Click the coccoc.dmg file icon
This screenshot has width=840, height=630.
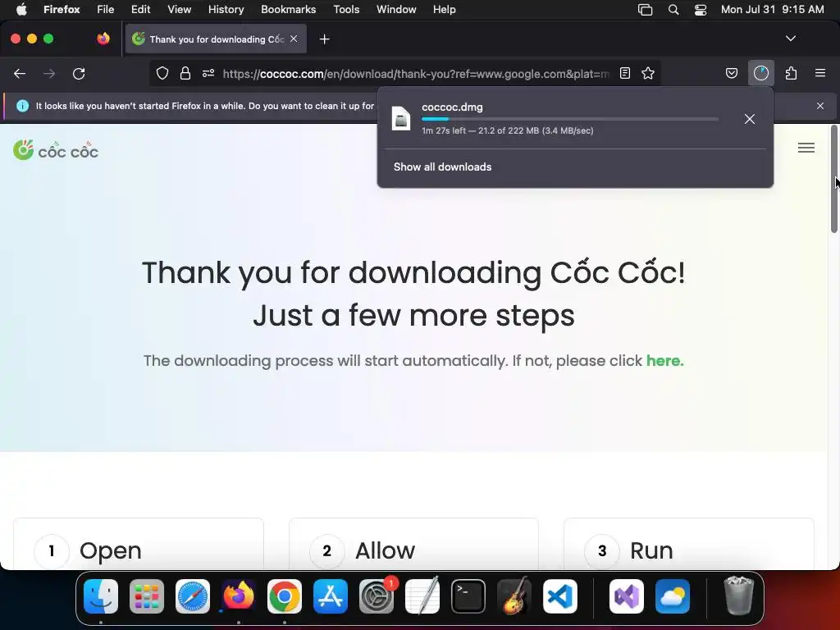[400, 118]
